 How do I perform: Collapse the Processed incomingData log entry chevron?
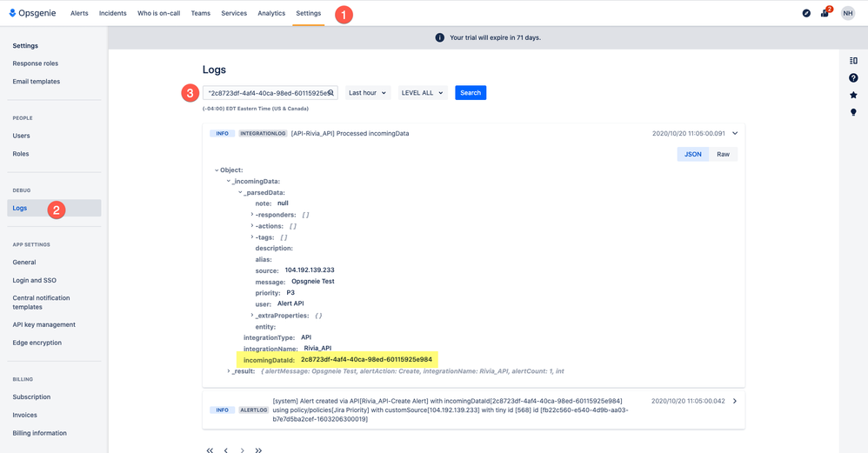(735, 133)
